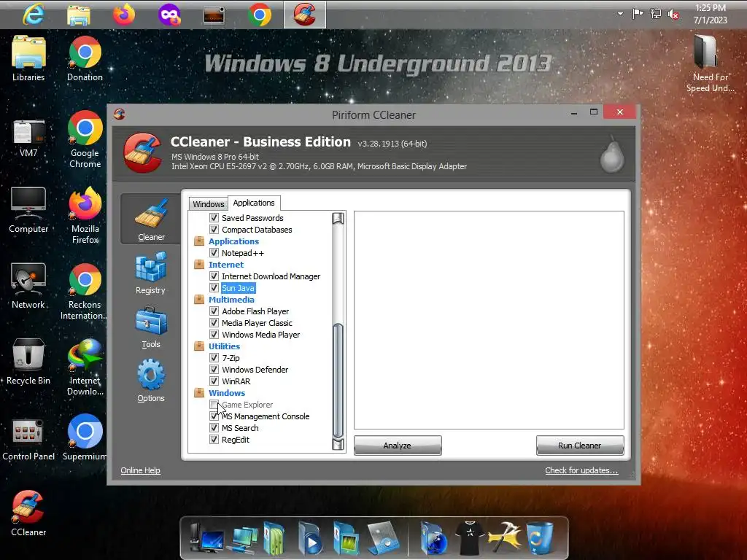Select the Donation Chrome shortcut on desktop

click(85, 58)
